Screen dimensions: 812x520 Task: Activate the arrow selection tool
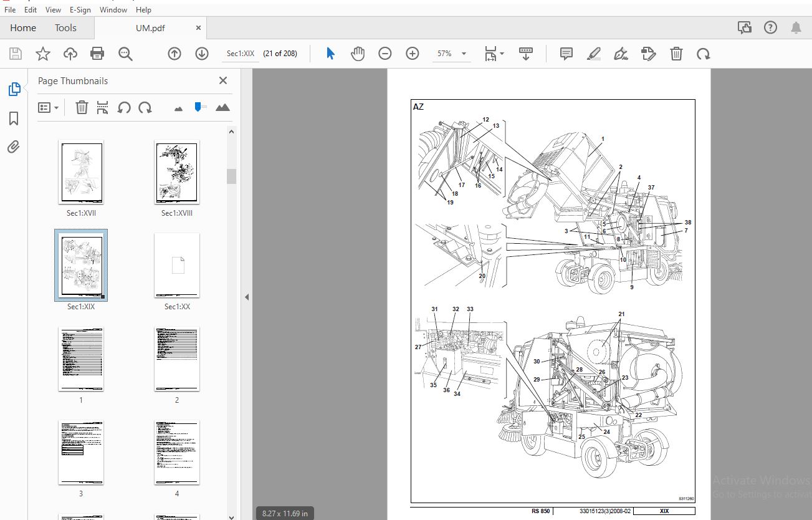click(330, 54)
